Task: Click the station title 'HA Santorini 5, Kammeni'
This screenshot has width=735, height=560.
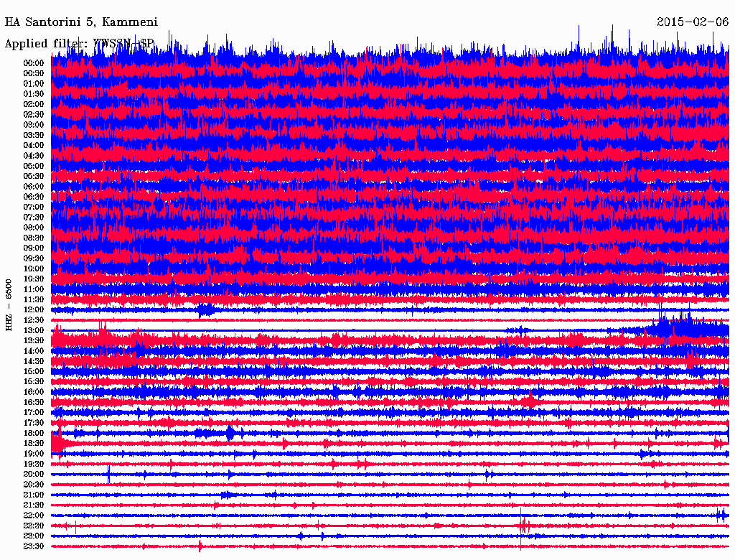Action: click(x=81, y=22)
